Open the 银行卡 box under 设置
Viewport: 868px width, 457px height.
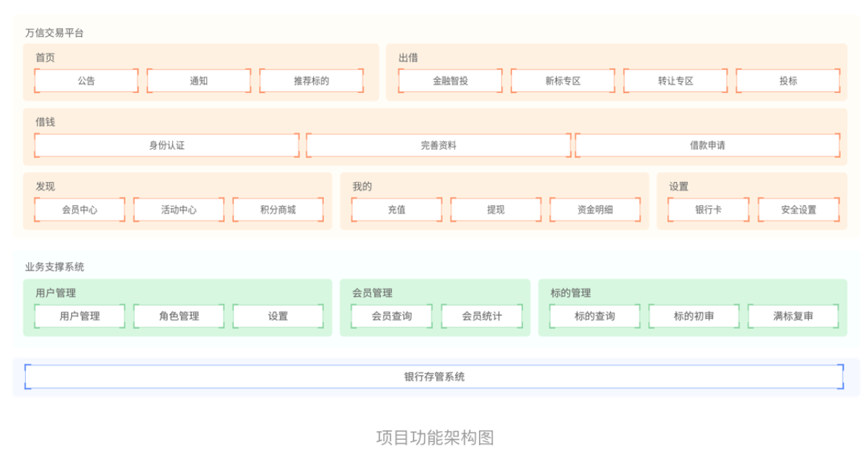click(708, 209)
